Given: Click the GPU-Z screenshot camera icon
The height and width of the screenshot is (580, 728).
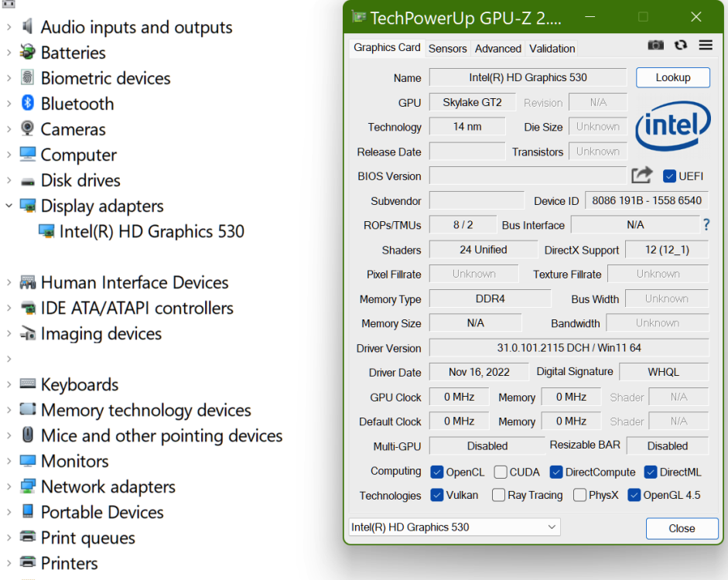Looking at the screenshot, I should click(655, 45).
